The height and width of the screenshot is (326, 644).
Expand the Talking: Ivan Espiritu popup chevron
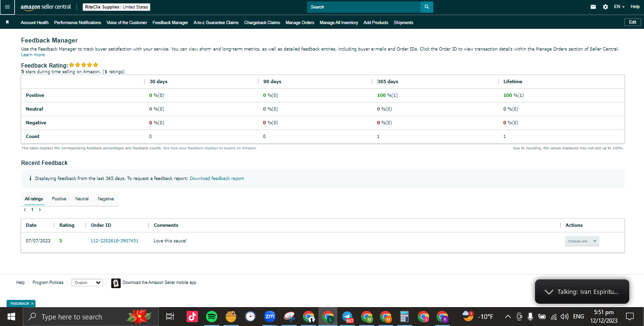tap(549, 292)
